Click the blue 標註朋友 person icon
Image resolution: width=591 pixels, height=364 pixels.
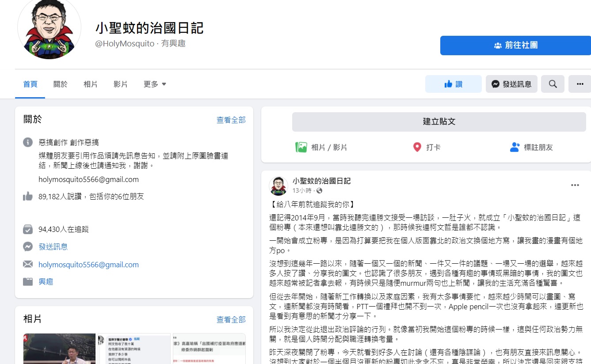click(515, 147)
